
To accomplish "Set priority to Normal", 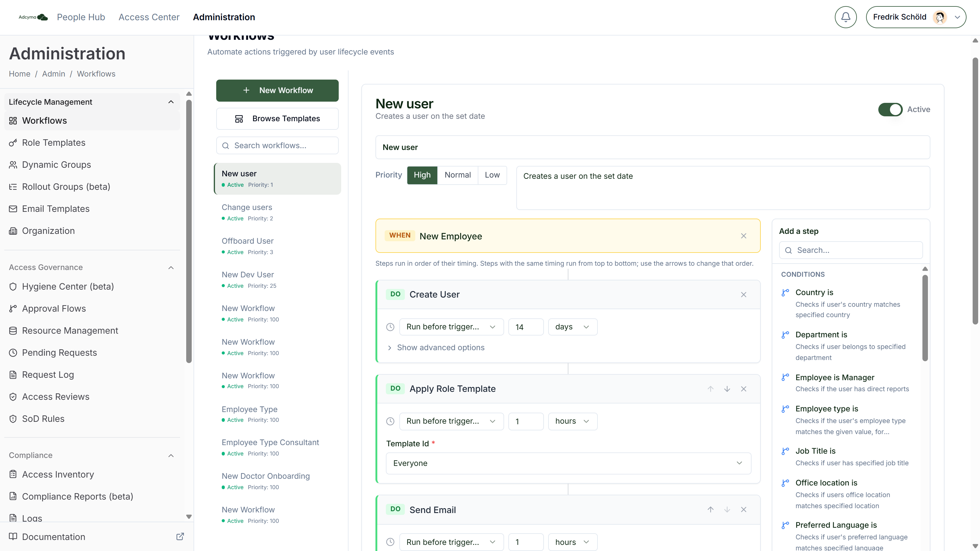I will click(457, 175).
